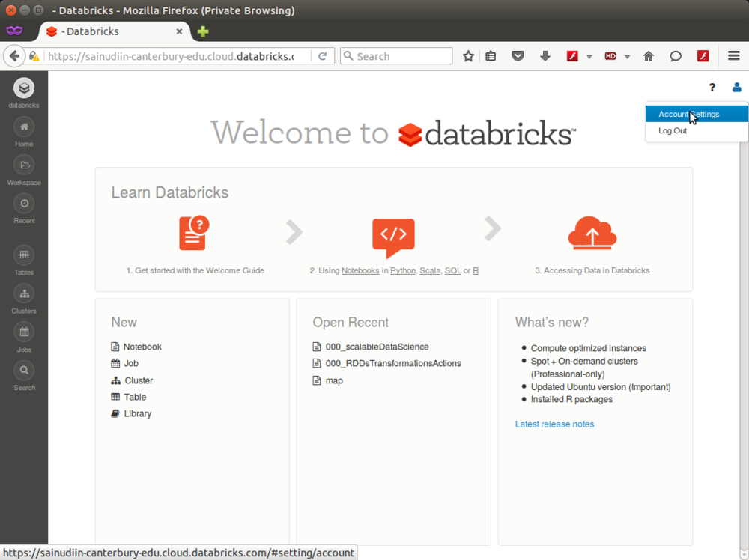Viewport: 749px width, 560px height.
Task: Go back with the browser arrow
Action: [14, 56]
